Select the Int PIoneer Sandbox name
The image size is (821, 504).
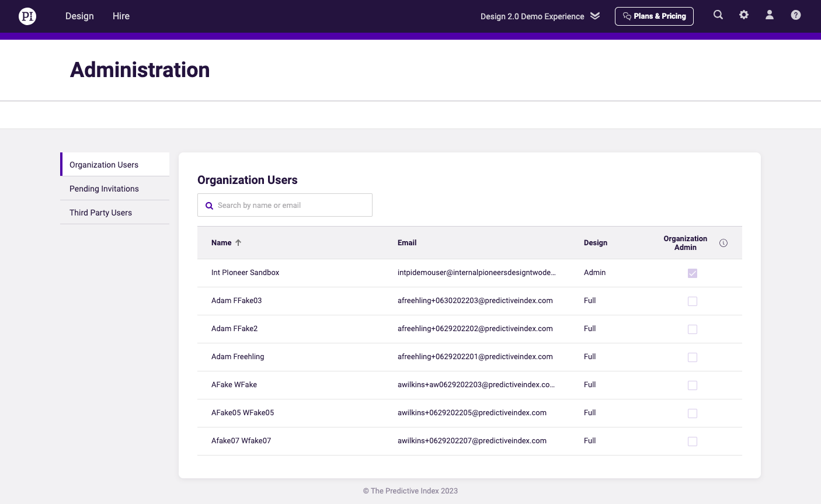pyautogui.click(x=245, y=273)
